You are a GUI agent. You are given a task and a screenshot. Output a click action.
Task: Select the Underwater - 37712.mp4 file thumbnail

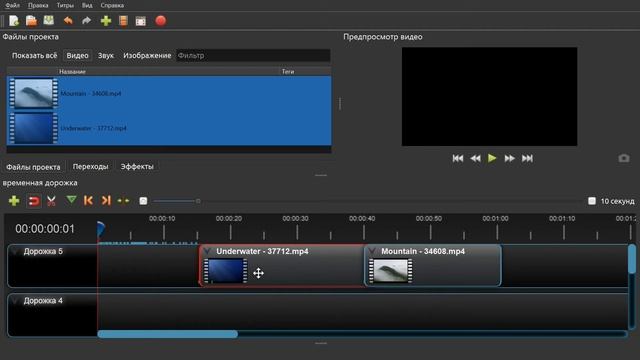[33, 128]
